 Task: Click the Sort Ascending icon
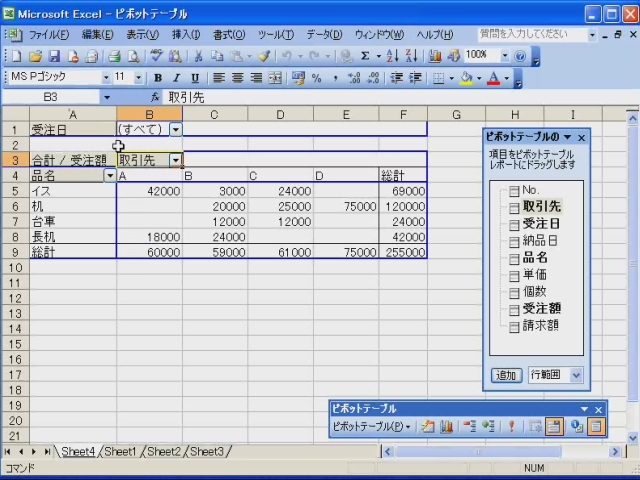click(392, 56)
